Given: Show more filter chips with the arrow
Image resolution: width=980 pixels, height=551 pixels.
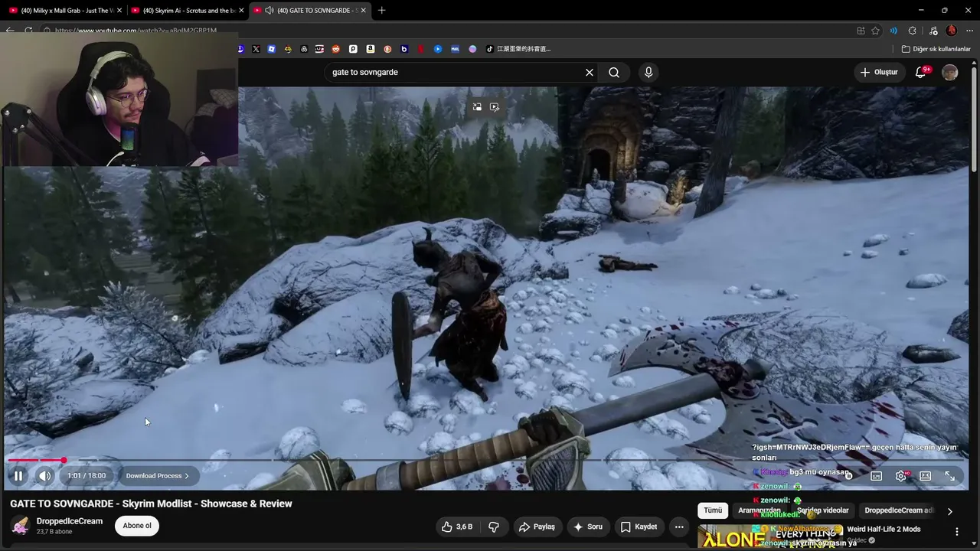Looking at the screenshot, I should click(x=950, y=511).
